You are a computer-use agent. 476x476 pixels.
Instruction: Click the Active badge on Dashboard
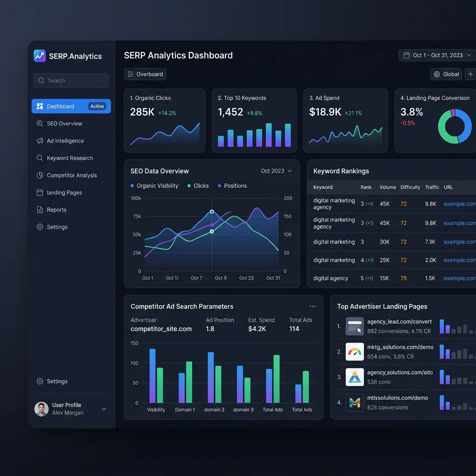97,106
